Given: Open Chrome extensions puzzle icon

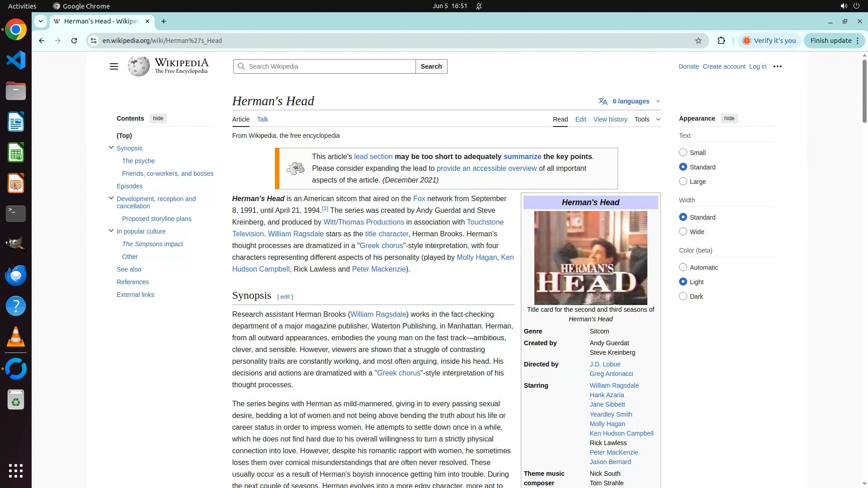Looking at the screenshot, I should [721, 41].
